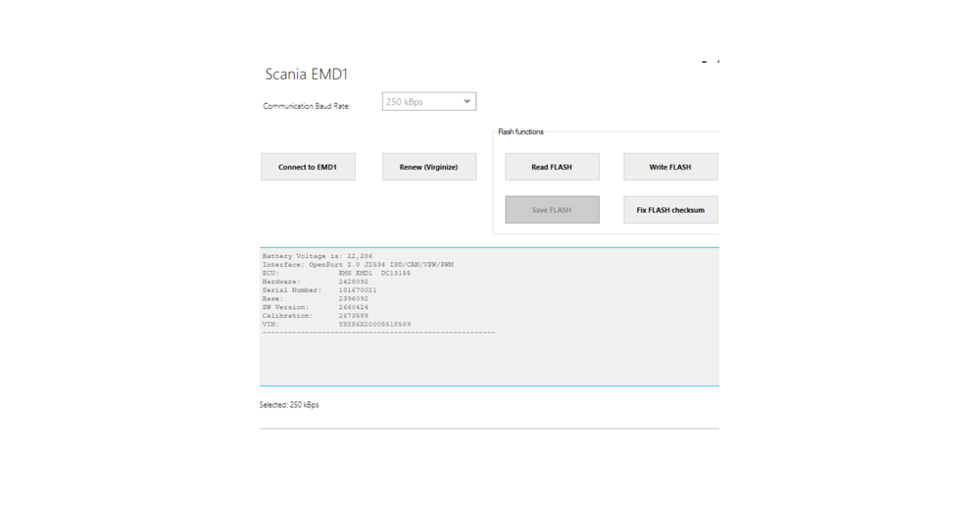Click the 'ECU: EMS EMD1' log line
This screenshot has height=514, width=980.
337,274
